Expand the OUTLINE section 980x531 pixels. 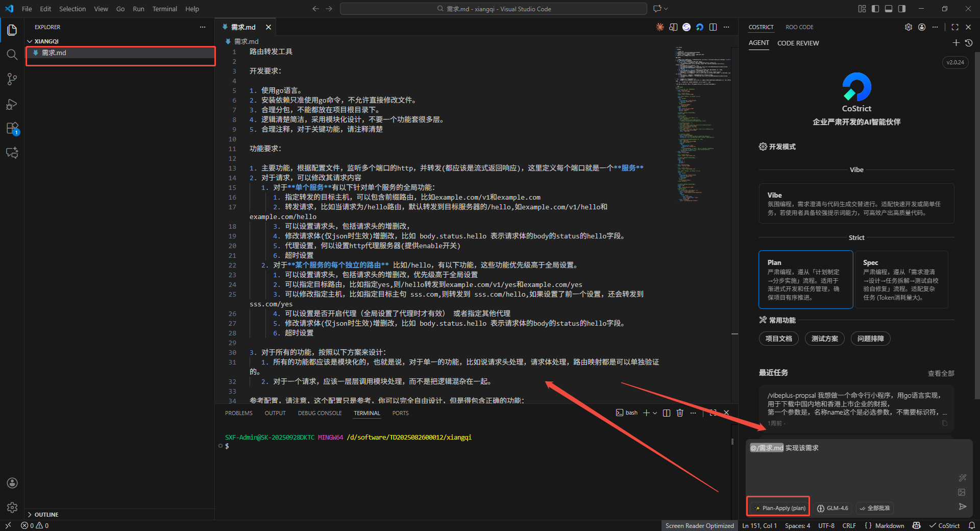click(x=46, y=515)
